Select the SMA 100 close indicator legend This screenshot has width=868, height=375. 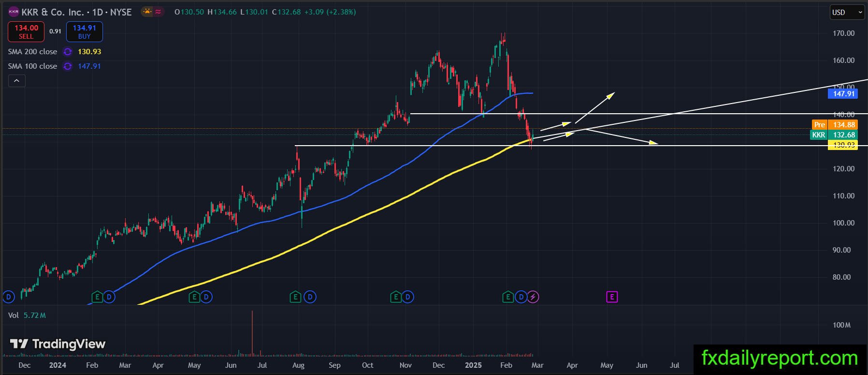32,66
